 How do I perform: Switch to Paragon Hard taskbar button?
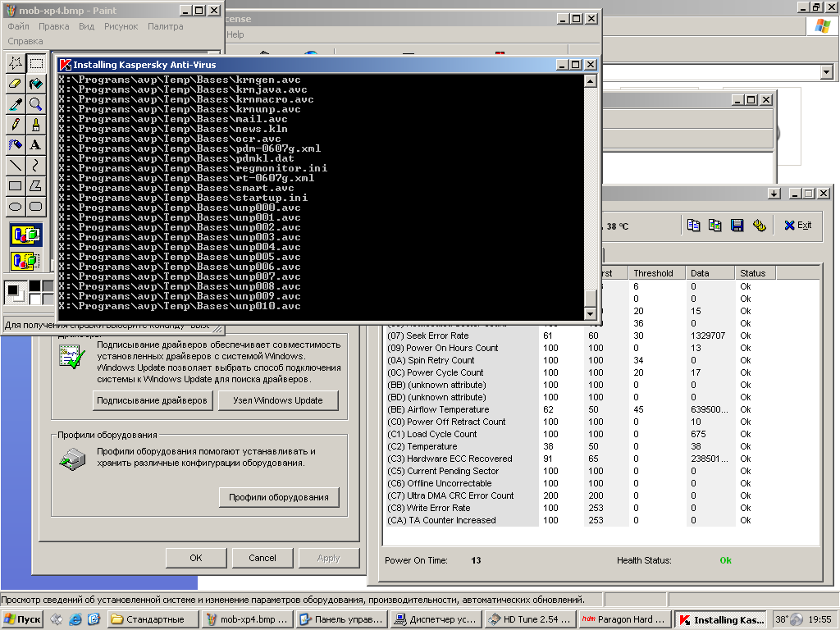tap(624, 619)
